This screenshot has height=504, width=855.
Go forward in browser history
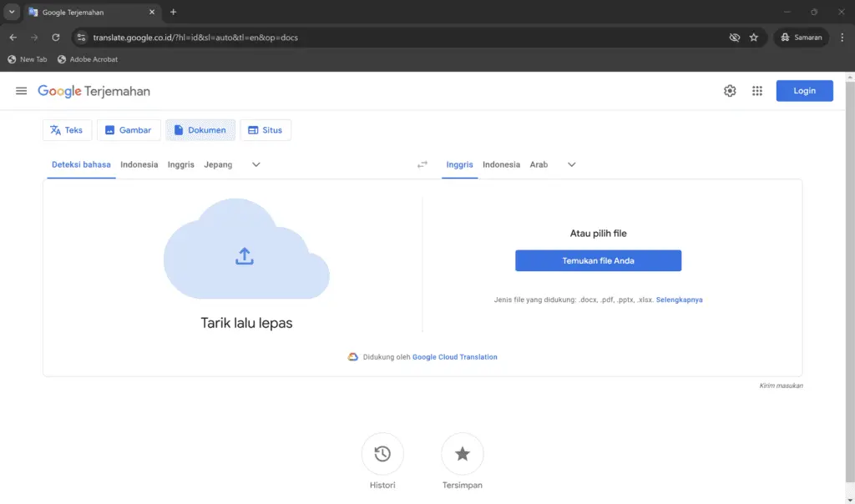tap(34, 38)
